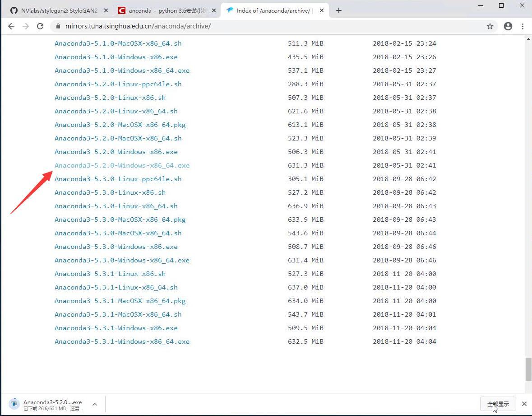Close the NVlabs/stylegan2 tab

(x=106, y=10)
